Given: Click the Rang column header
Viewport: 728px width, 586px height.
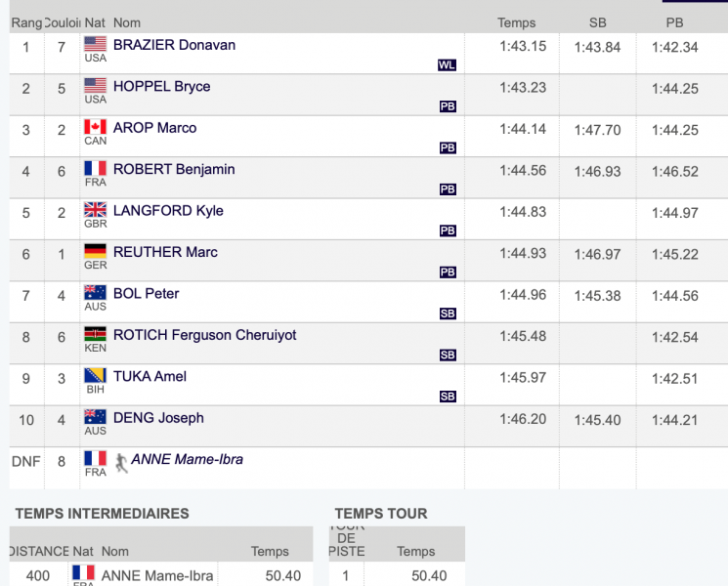Looking at the screenshot, I should click(x=26, y=22).
